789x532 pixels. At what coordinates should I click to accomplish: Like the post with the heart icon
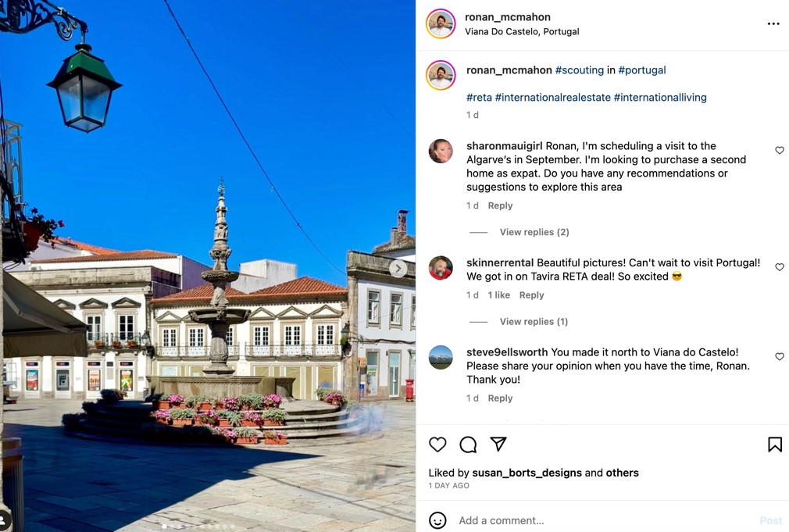pos(437,444)
